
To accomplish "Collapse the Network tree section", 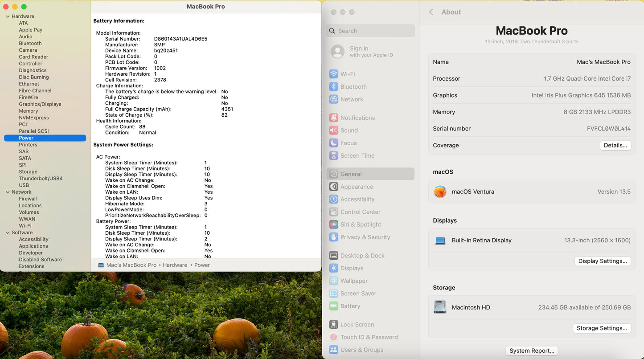I will tap(8, 192).
